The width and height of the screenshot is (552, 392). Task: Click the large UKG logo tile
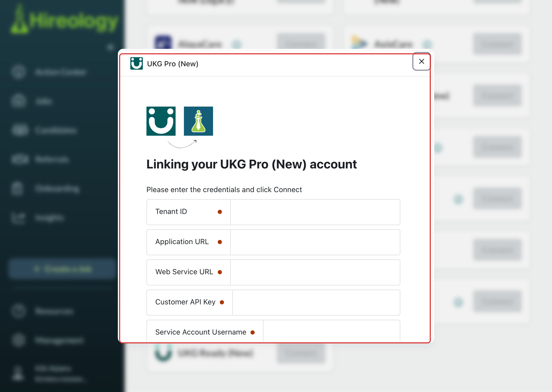(161, 121)
